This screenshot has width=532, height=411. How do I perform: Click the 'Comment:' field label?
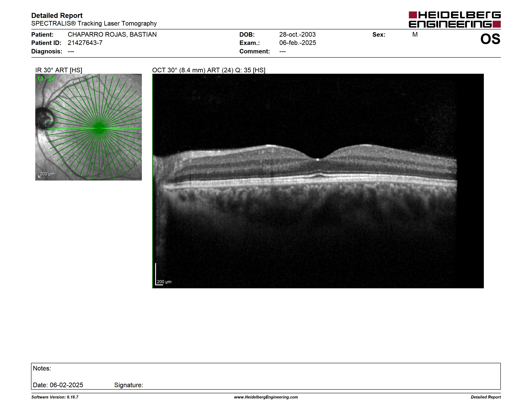pyautogui.click(x=255, y=51)
